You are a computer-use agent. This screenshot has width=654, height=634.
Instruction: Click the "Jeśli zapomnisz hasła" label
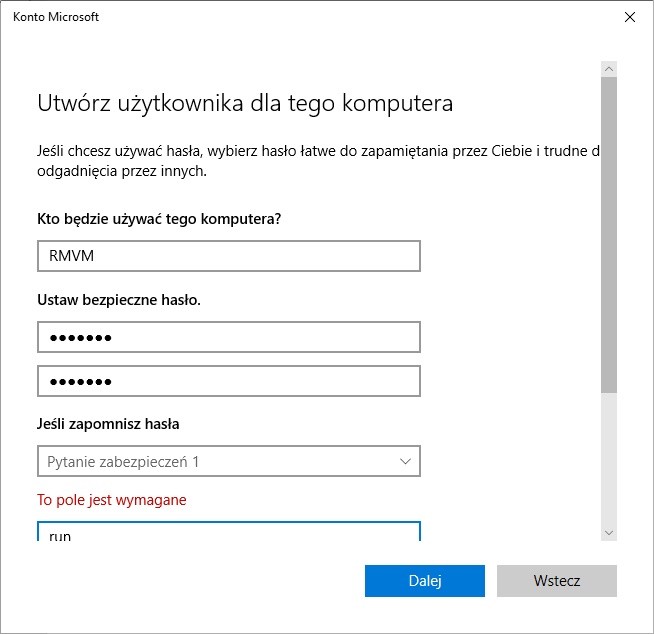(108, 423)
